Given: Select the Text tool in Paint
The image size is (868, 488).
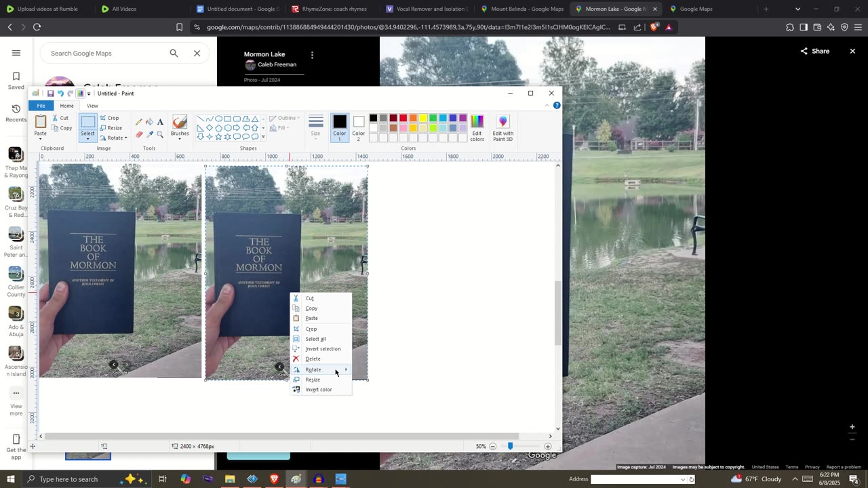Looking at the screenshot, I should (160, 122).
